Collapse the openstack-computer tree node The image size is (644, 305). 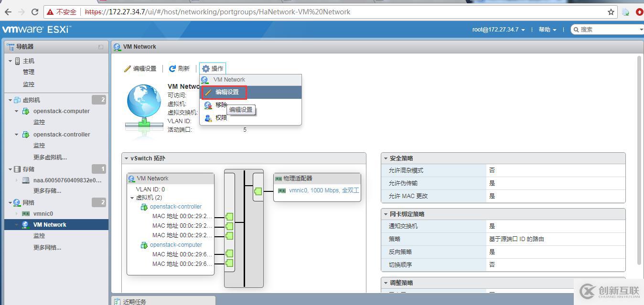[17, 111]
